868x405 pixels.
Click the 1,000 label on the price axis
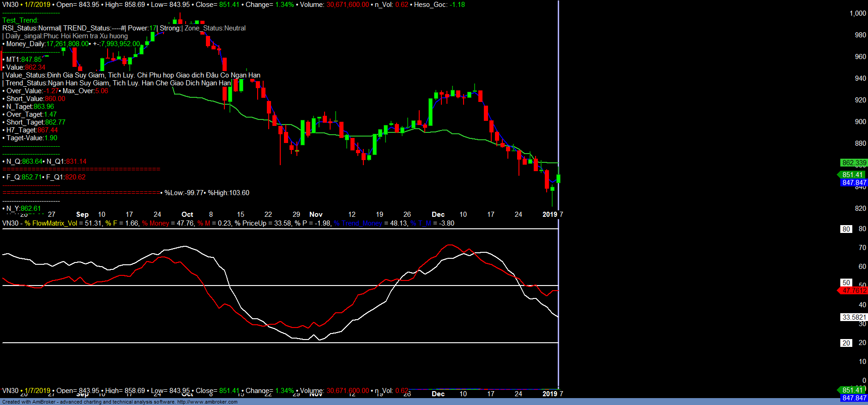857,13
